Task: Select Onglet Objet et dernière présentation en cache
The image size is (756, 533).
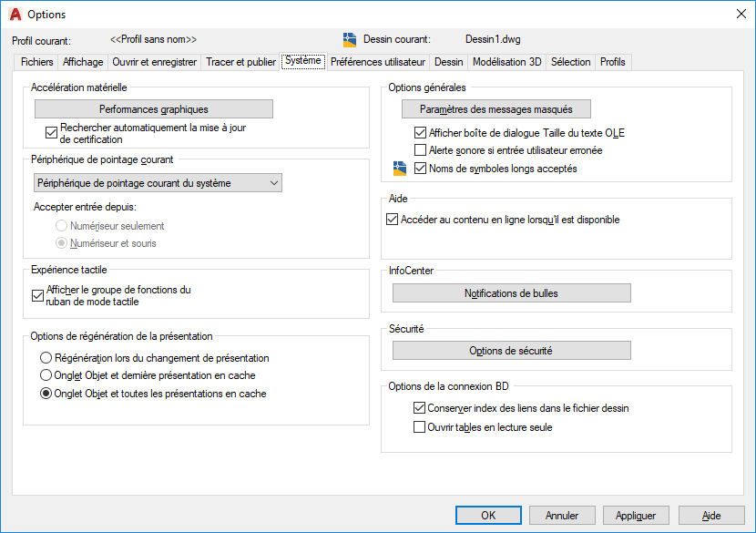Action: pos(46,375)
